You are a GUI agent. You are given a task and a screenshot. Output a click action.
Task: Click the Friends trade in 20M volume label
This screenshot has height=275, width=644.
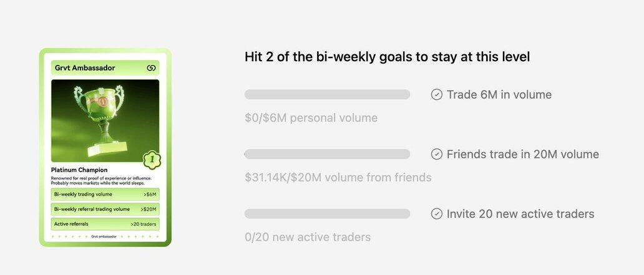click(522, 154)
